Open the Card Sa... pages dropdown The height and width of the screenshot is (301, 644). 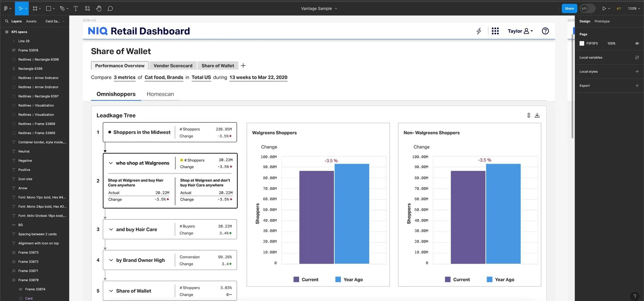pos(55,21)
